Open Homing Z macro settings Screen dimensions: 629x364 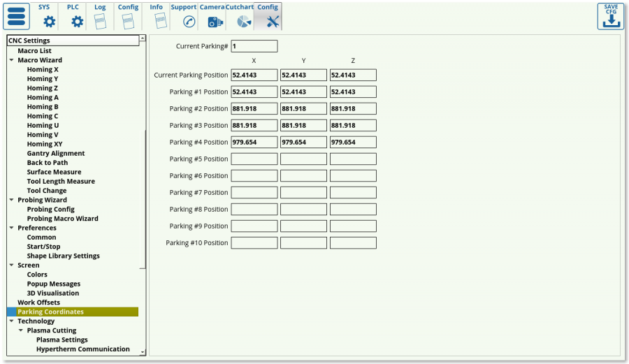click(43, 88)
